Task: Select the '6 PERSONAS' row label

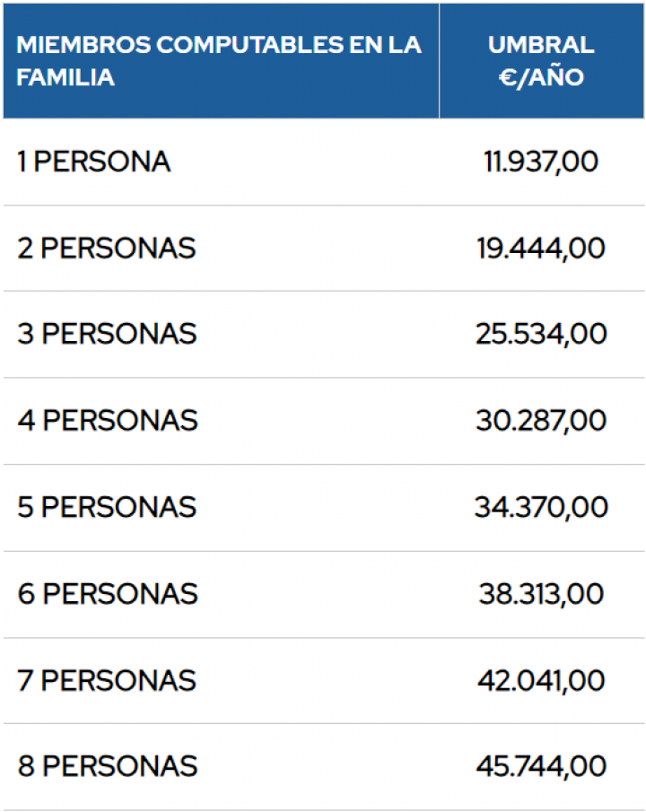Action: click(106, 594)
